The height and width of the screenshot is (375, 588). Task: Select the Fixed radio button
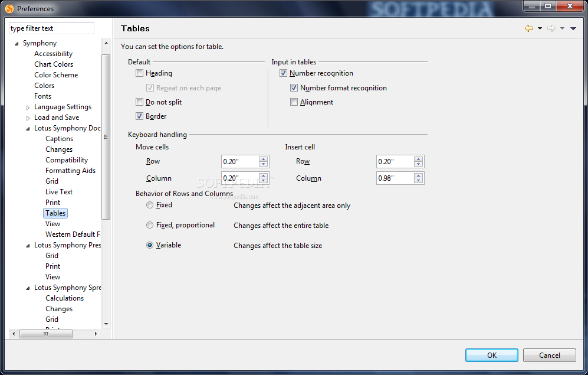(150, 205)
